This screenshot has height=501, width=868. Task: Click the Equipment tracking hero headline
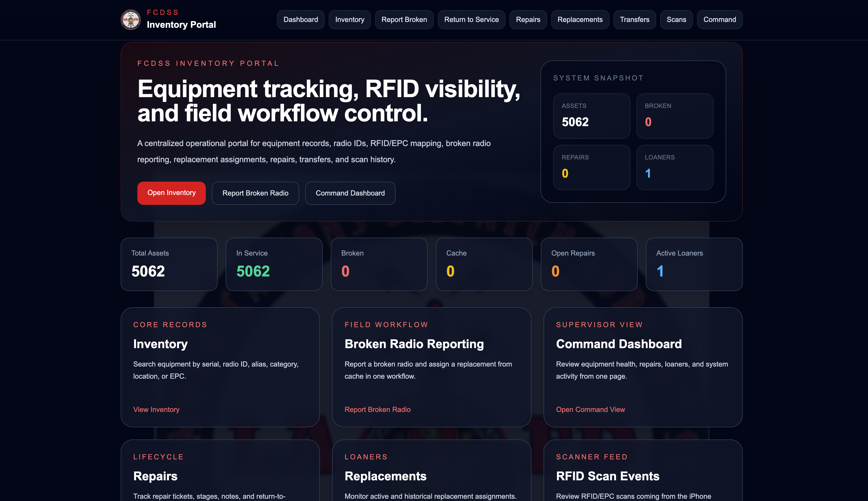(329, 100)
